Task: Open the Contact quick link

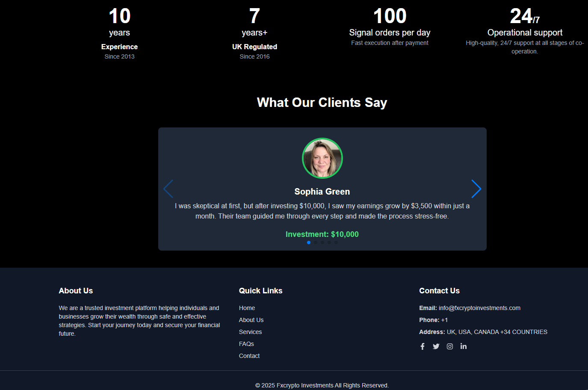Action: (x=249, y=356)
